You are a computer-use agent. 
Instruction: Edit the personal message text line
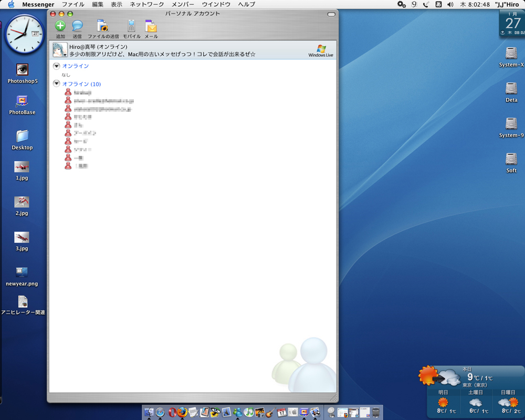tap(162, 54)
